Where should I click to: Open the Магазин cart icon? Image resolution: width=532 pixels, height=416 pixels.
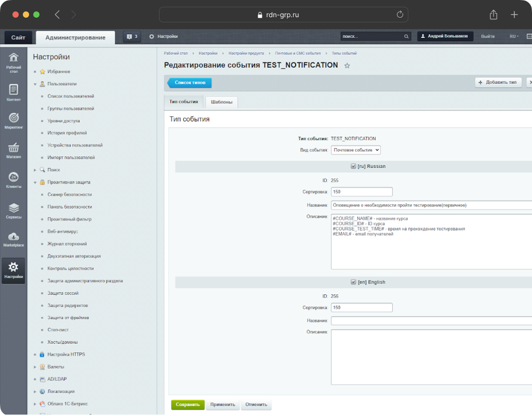click(14, 150)
